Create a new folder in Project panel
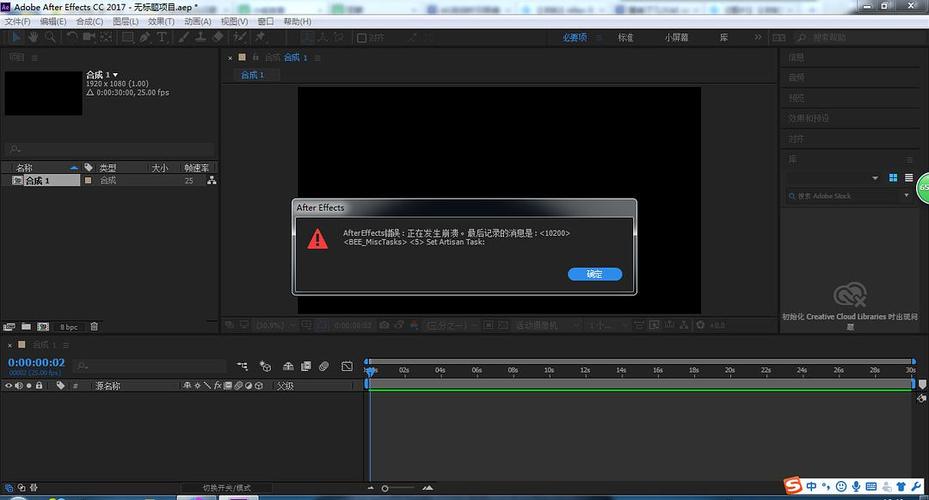 [x=25, y=326]
